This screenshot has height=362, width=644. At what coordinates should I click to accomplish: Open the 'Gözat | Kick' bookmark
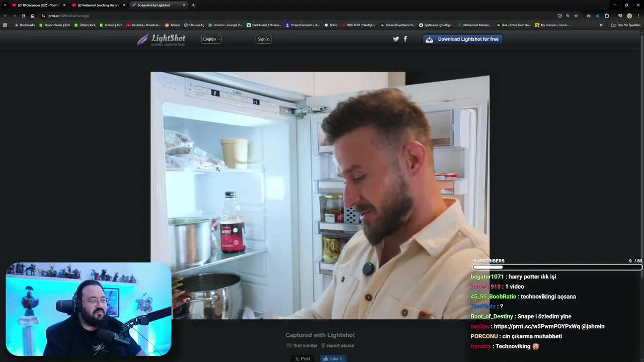(x=85, y=25)
